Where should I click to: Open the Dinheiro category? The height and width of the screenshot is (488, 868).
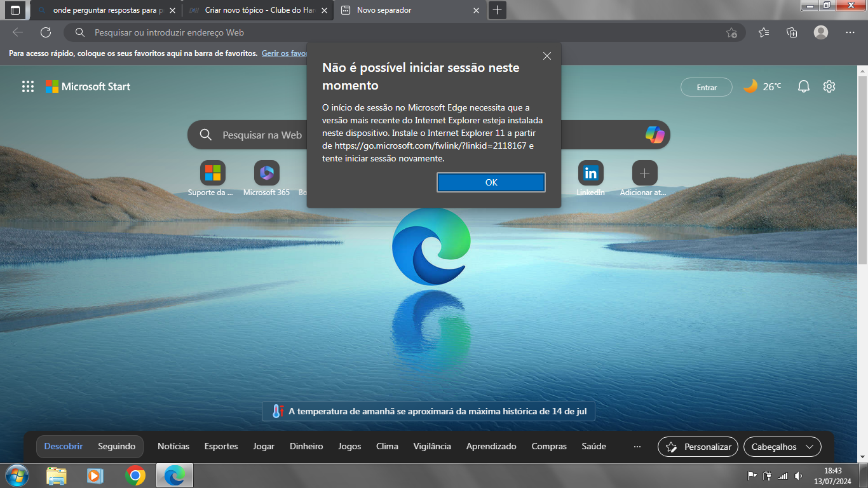click(306, 446)
